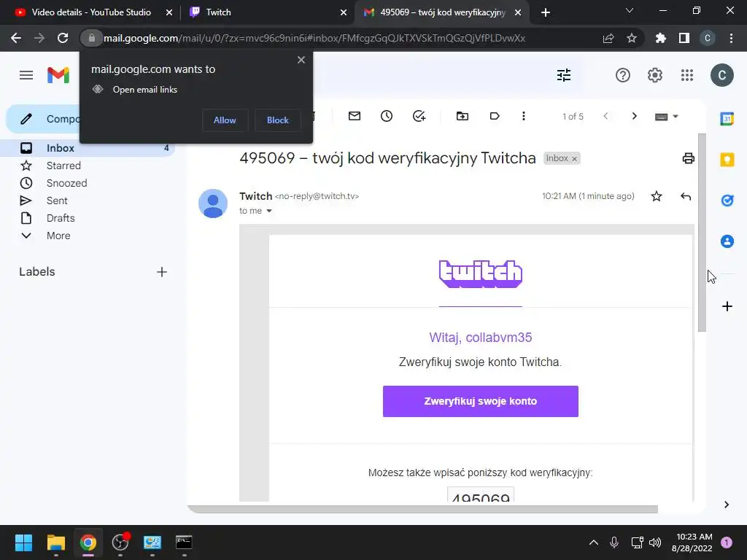The width and height of the screenshot is (747, 560).
Task: Click Block in permission popup
Action: tap(278, 120)
